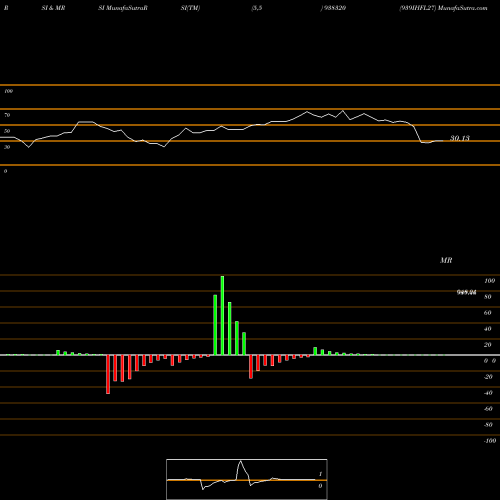Image resolution: width=500 pixels, height=500 pixels.
Task: Click the 30 label on the RSI axis
Action: pyautogui.click(x=7, y=147)
